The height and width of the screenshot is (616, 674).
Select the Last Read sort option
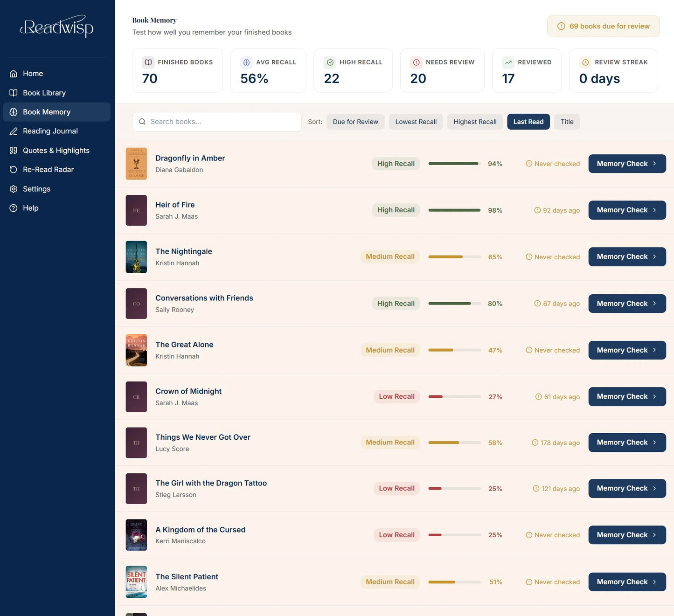pos(528,122)
